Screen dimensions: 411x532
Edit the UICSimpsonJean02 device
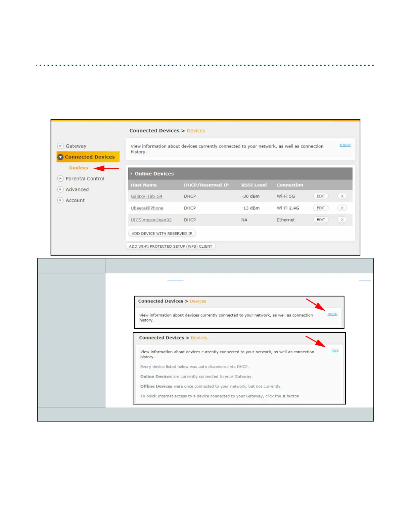click(321, 220)
